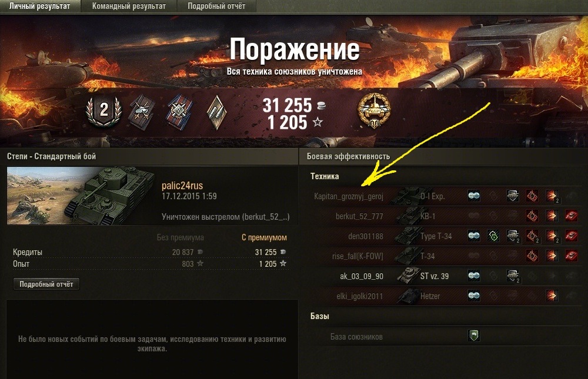This screenshot has height=379, width=588.
Task: Click the spotted icon for Kapitan_groznyj_geroj
Action: tap(474, 196)
